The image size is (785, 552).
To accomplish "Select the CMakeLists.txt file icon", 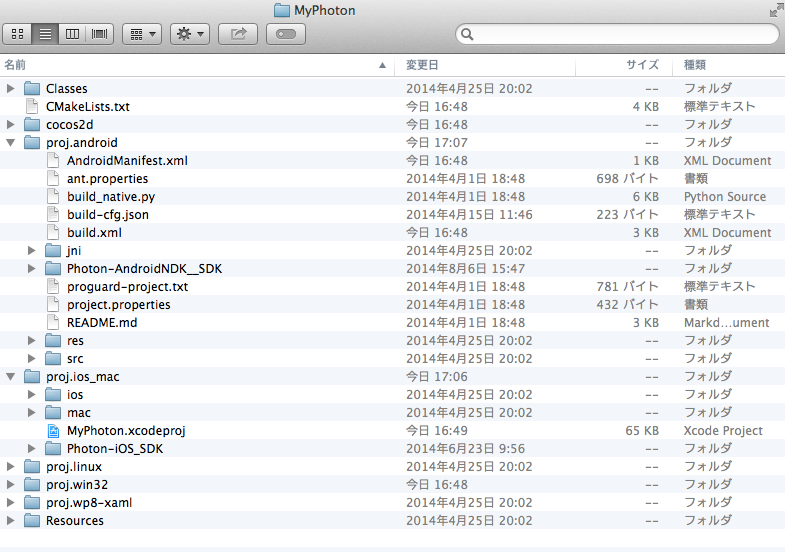I will click(x=32, y=107).
